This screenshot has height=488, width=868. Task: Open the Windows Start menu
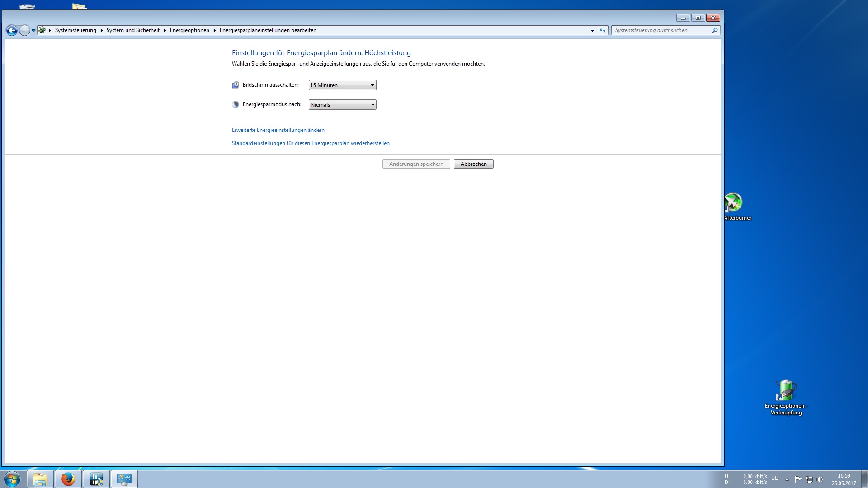click(12, 479)
